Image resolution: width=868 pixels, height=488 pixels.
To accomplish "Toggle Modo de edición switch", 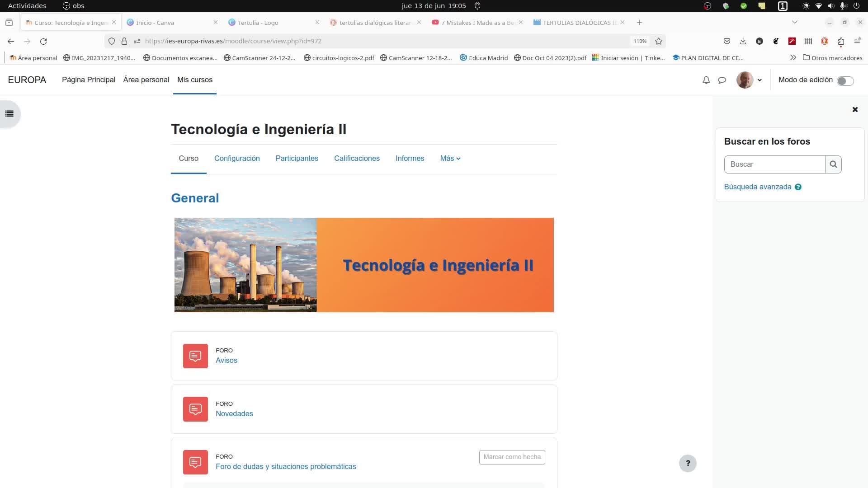I will click(x=844, y=80).
